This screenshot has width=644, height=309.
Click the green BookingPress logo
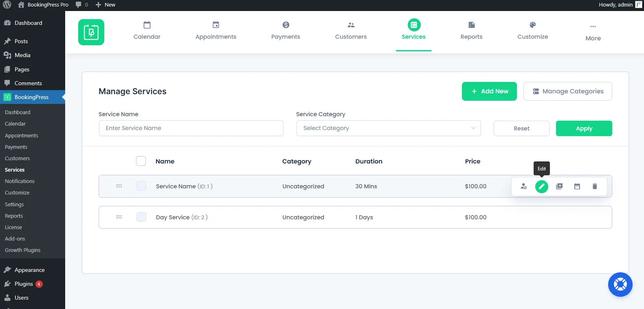point(91,32)
